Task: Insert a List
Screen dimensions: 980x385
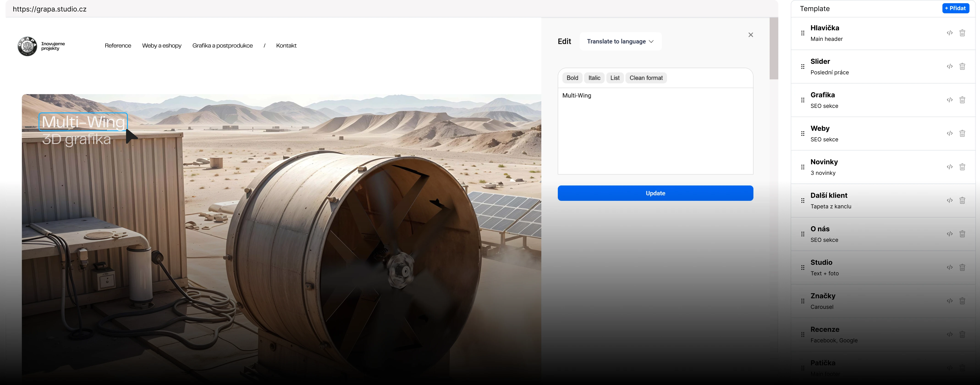Action: (x=615, y=78)
